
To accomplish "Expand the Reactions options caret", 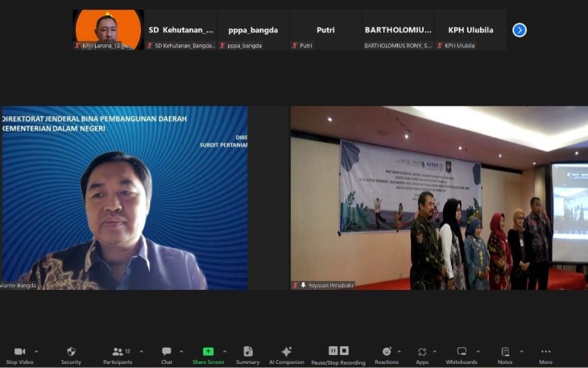I will pyautogui.click(x=399, y=352).
